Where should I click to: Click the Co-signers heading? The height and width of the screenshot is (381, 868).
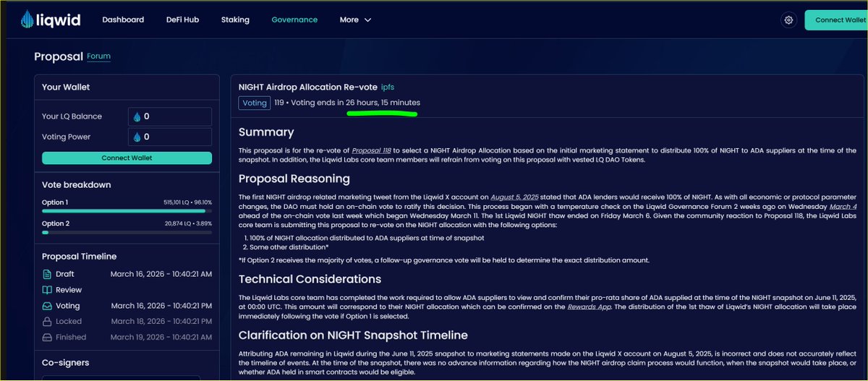[x=67, y=364]
